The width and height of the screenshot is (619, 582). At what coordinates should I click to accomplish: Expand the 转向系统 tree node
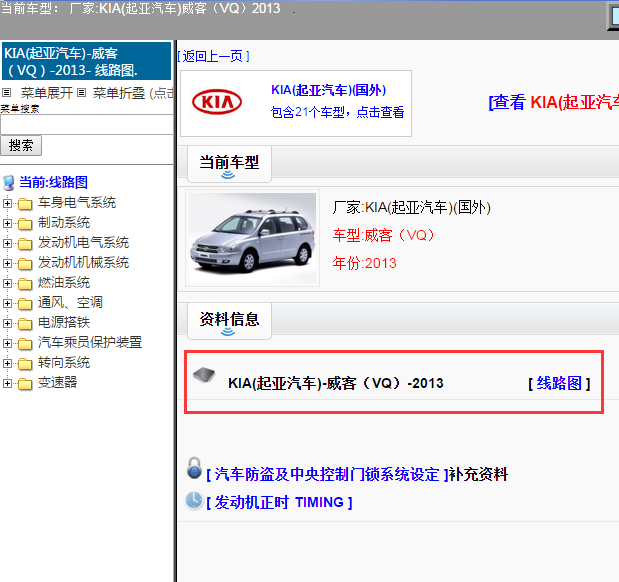click(7, 363)
